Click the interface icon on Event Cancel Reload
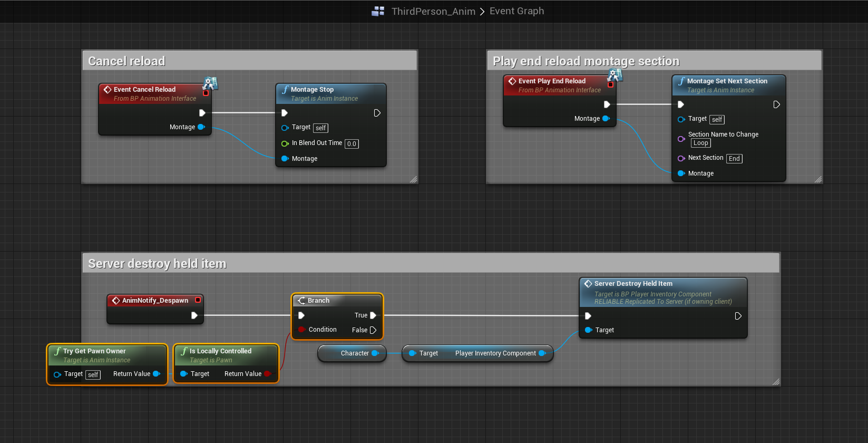 (x=210, y=83)
